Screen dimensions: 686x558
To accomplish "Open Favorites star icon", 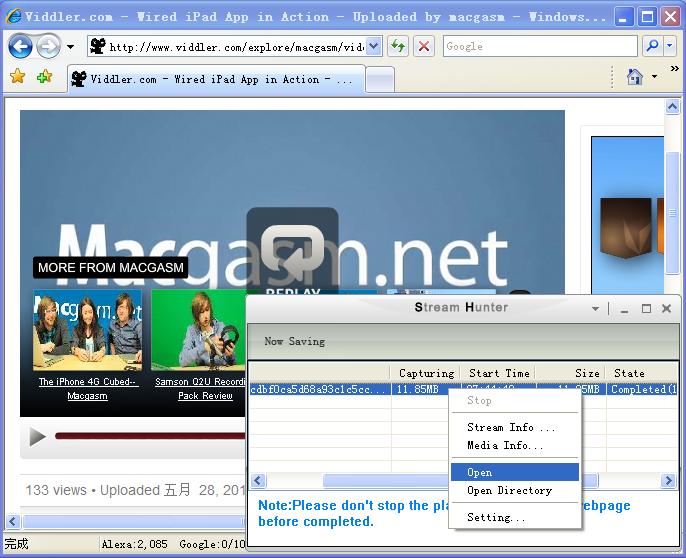I will click(18, 77).
